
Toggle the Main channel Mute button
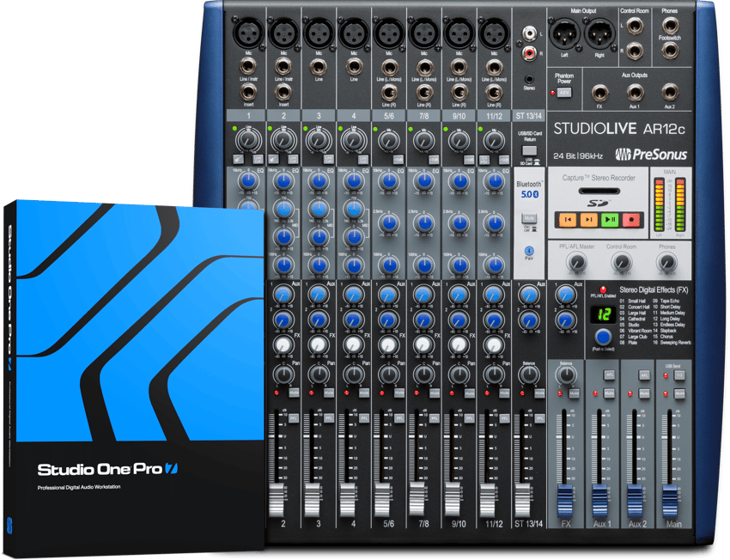pyautogui.click(x=679, y=394)
